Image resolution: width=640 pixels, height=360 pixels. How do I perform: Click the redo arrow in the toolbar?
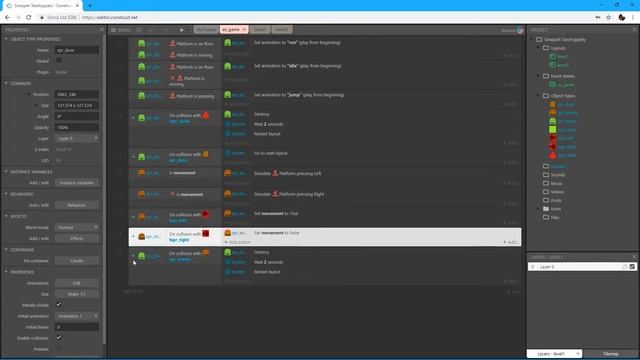click(165, 30)
